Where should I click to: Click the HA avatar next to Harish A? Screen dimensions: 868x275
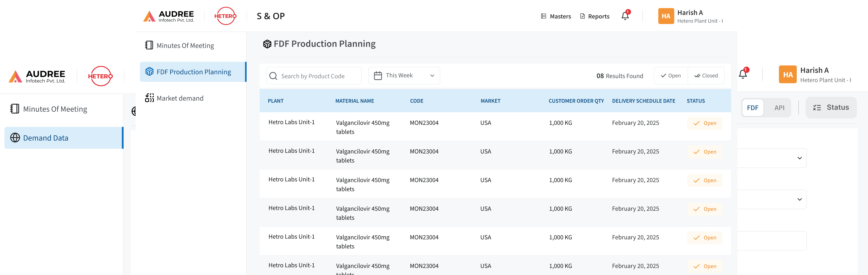pos(666,16)
